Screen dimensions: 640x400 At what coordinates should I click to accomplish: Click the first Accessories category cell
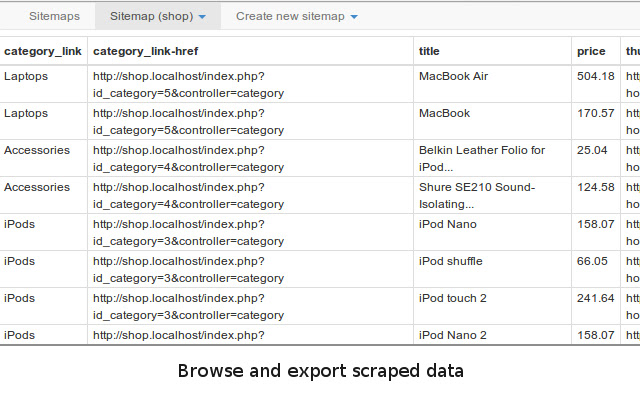point(37,150)
